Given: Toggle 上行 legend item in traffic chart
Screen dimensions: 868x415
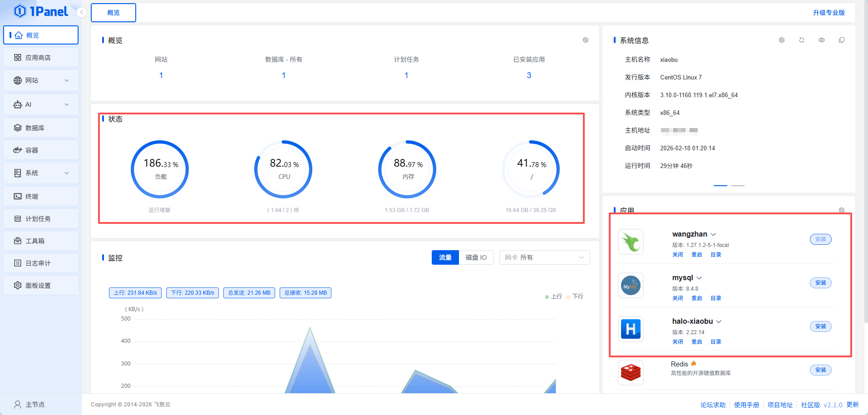Looking at the screenshot, I should click(553, 296).
